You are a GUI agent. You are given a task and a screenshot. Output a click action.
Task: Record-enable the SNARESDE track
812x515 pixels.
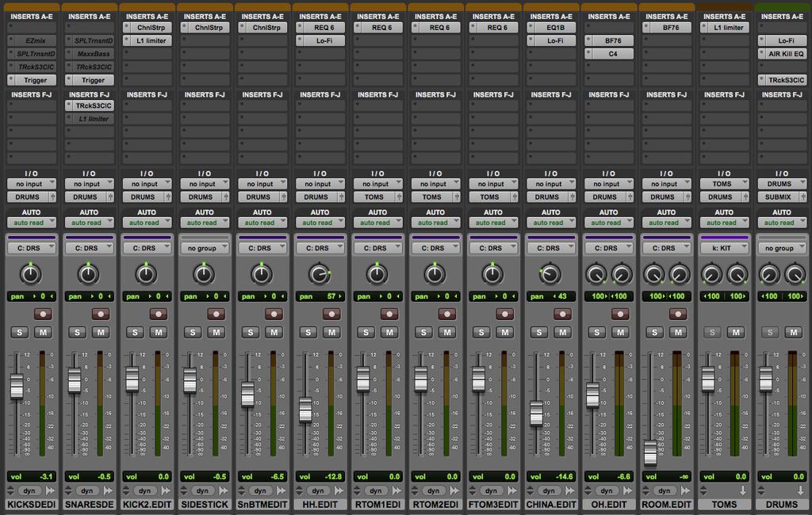[x=101, y=315]
